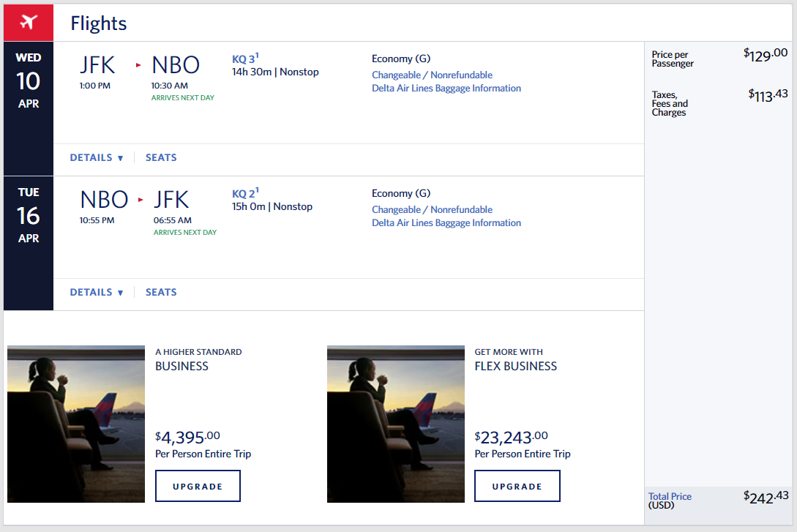View Changeable / Nonrefundable policy for outbound flight

(x=432, y=75)
